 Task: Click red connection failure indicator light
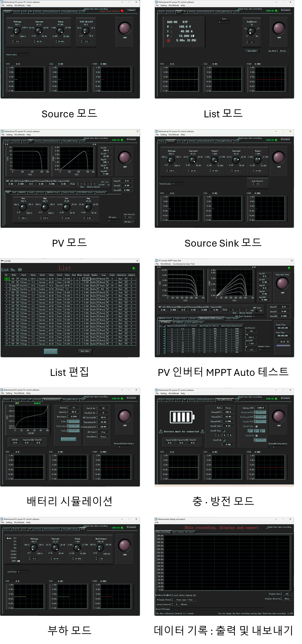point(122,11)
